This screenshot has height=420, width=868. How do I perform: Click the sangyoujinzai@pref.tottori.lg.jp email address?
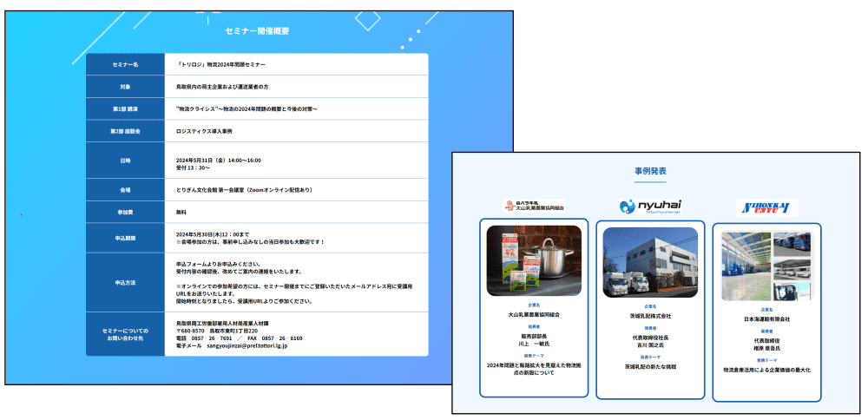coord(247,346)
